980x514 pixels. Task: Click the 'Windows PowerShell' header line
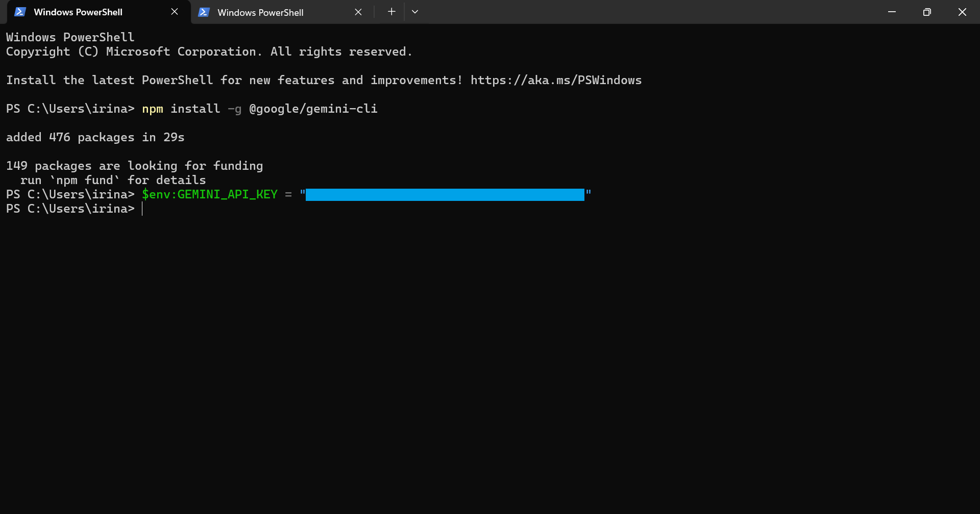point(70,37)
